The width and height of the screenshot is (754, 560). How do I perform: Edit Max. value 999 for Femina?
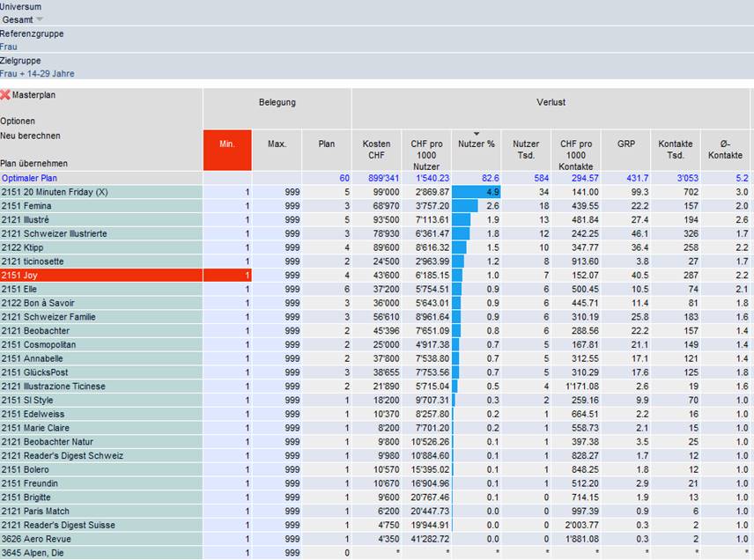point(277,206)
